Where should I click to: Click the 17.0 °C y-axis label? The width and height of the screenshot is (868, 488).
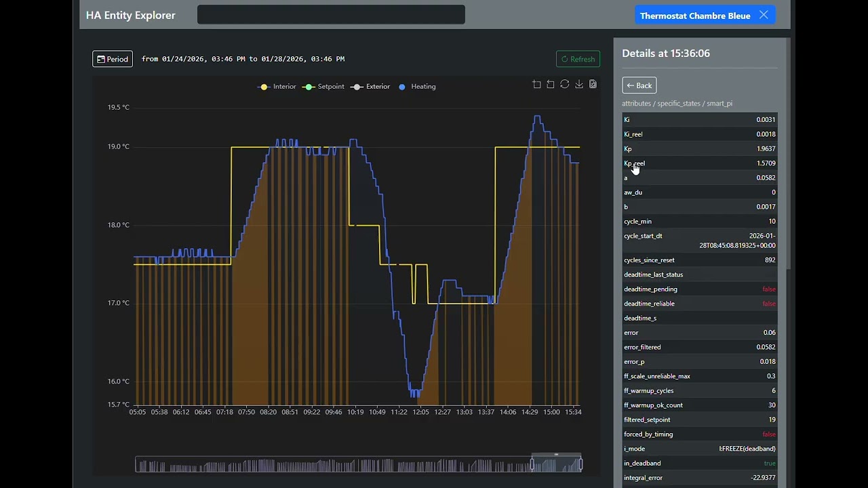tap(118, 303)
